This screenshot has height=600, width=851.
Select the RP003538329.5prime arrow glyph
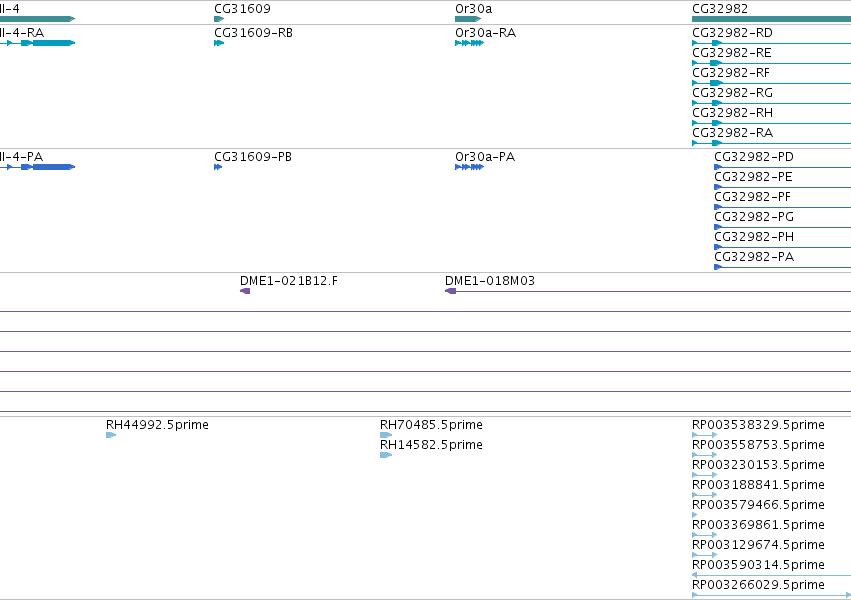click(704, 435)
